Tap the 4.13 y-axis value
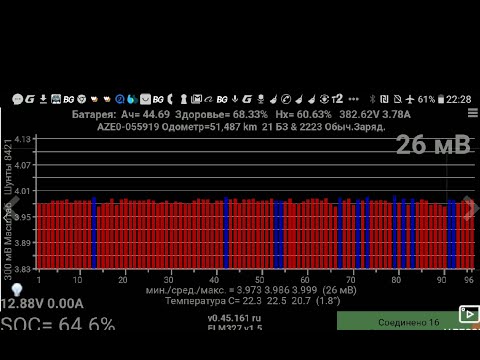480x360 pixels. tap(23, 139)
